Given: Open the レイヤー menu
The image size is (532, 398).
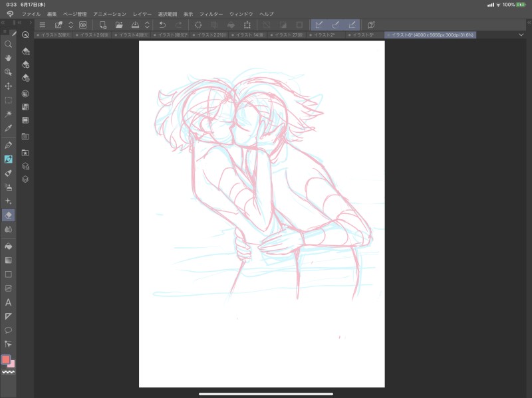Looking at the screenshot, I should (x=142, y=14).
